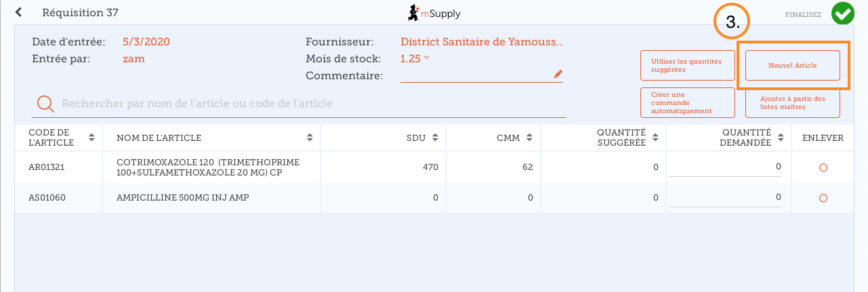Edit requested quantity for Cotrimoxazole 120
868x292 pixels.
click(x=725, y=167)
